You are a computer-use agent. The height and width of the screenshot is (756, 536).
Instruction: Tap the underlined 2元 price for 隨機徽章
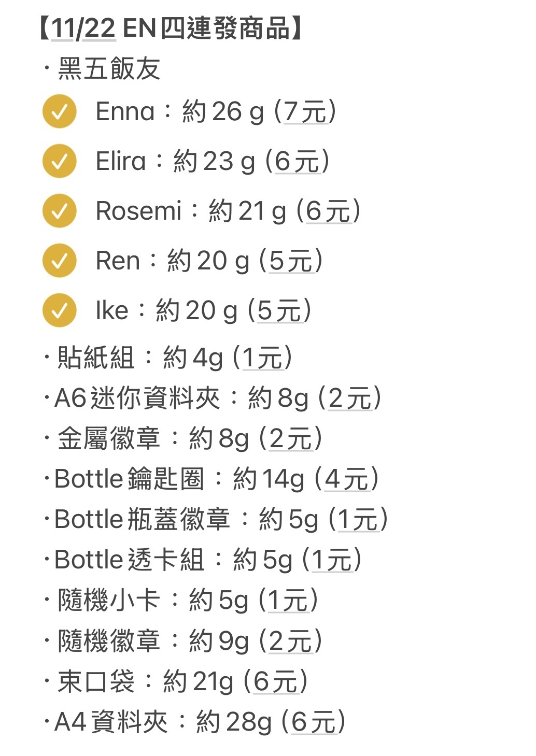pyautogui.click(x=291, y=641)
